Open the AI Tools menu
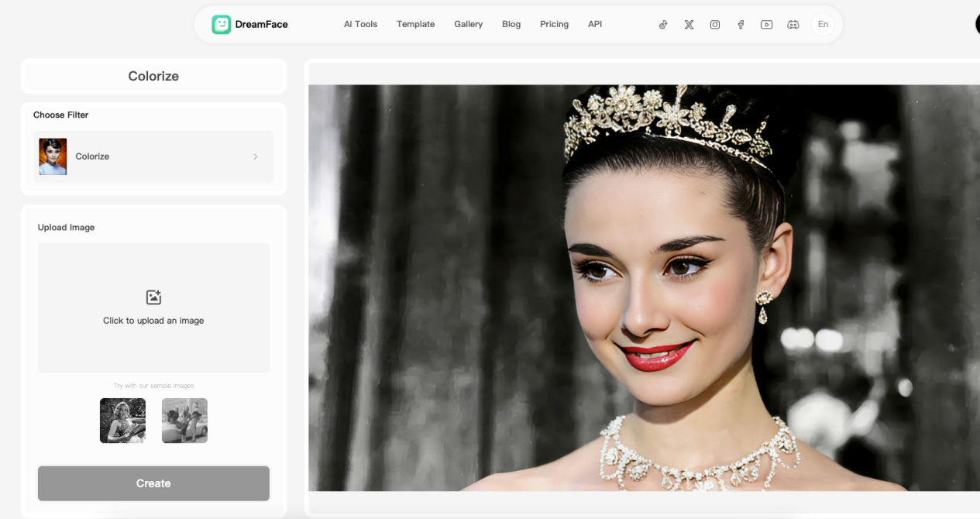The image size is (980, 519). pyautogui.click(x=360, y=24)
